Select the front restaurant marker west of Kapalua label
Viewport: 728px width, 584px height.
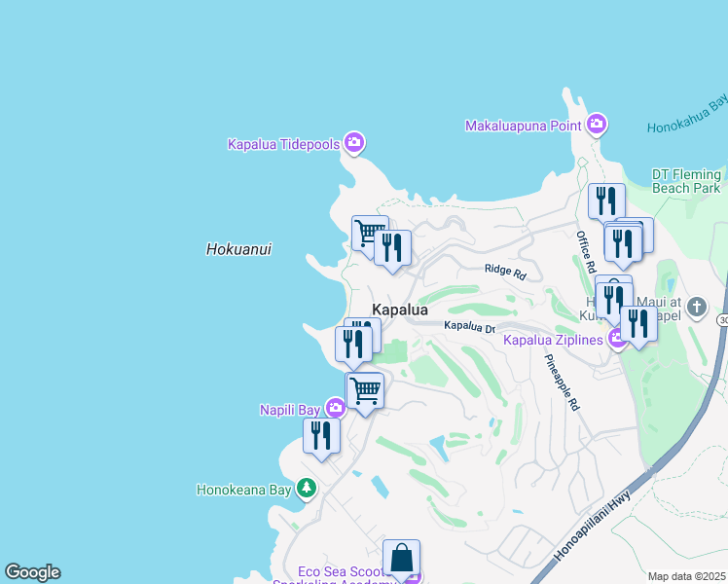tap(354, 346)
